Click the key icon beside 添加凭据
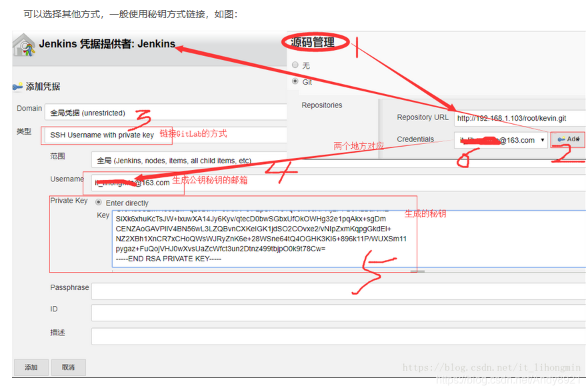Screen dimensions: 586x392 17,87
